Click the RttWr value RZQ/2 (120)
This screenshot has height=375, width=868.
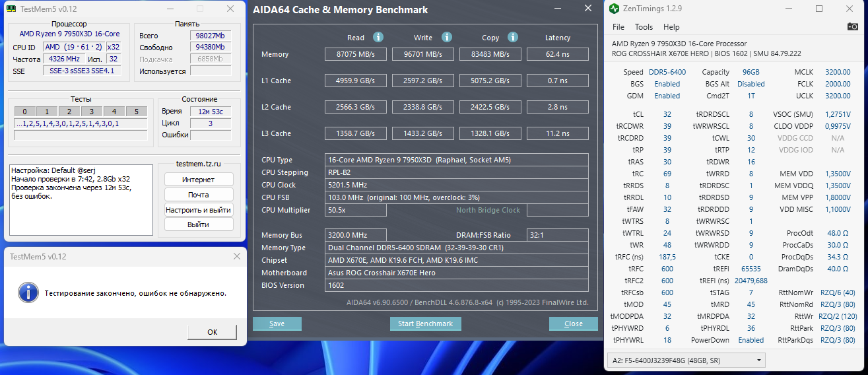(837, 316)
